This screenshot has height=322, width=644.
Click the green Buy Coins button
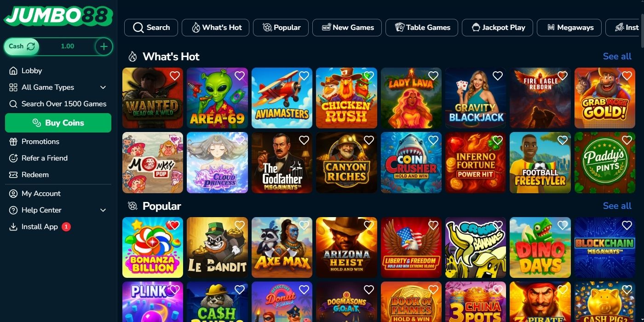(58, 123)
